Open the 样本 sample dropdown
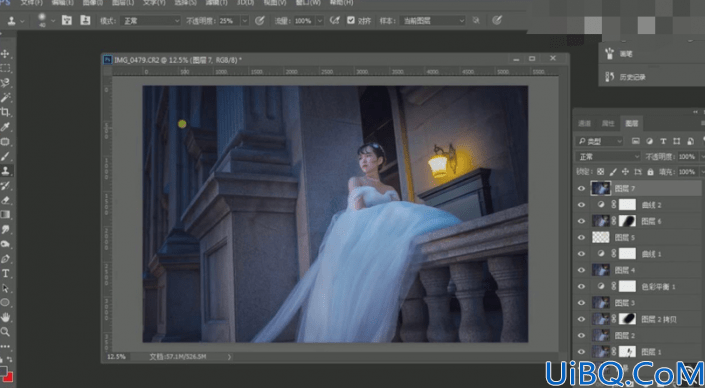Viewport: 705px width, 388px height. coord(432,21)
